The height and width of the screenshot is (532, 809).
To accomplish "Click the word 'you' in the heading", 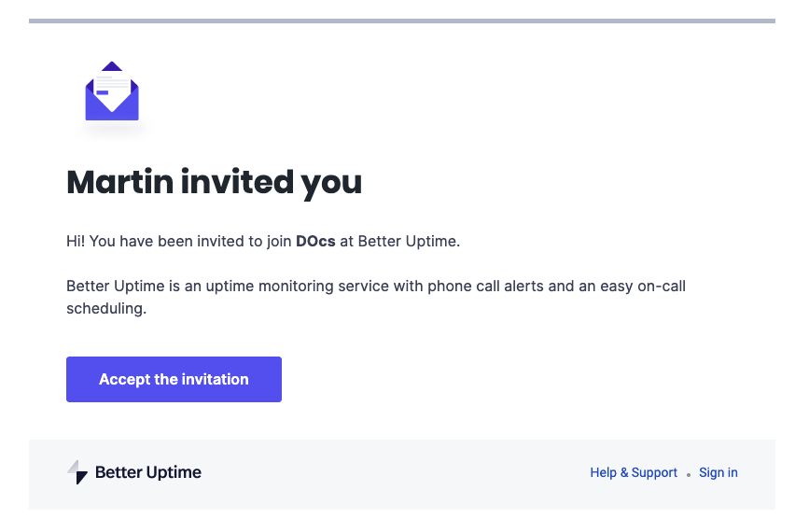I will 332,184.
